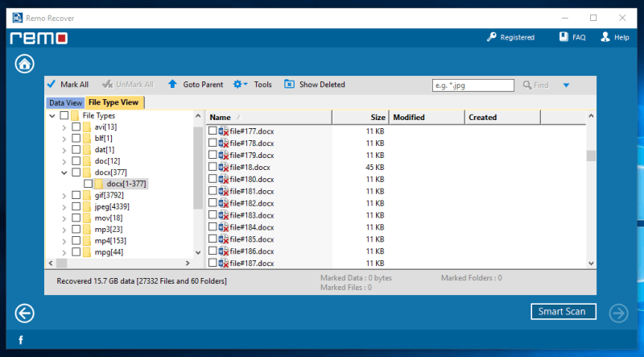Click the tree horizontal scroll right arrow
This screenshot has height=357, width=644.
[x=188, y=263]
